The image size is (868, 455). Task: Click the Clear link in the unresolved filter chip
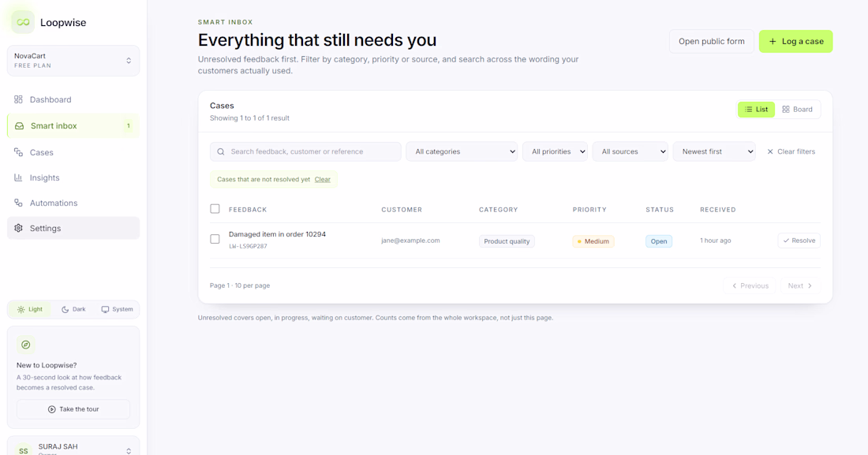click(x=322, y=179)
